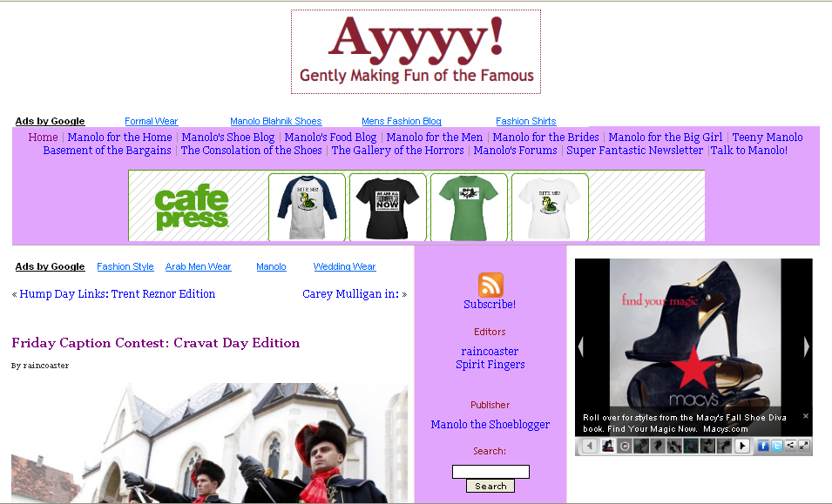Go back a slide with left ad arrow

(x=581, y=346)
